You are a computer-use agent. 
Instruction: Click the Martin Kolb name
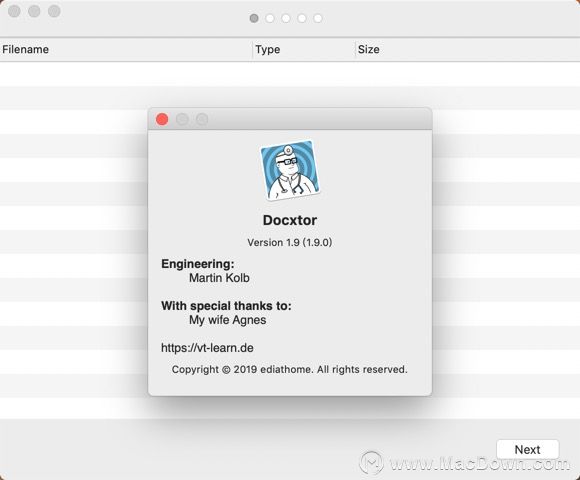click(219, 278)
